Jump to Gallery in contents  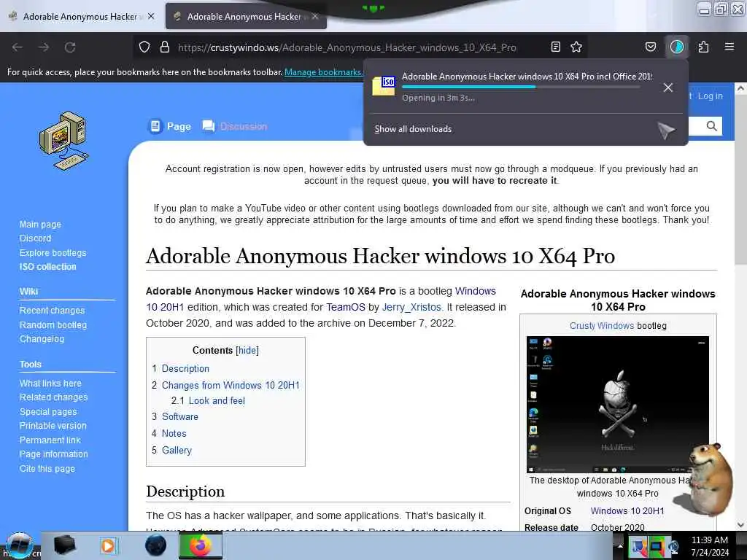coord(177,451)
